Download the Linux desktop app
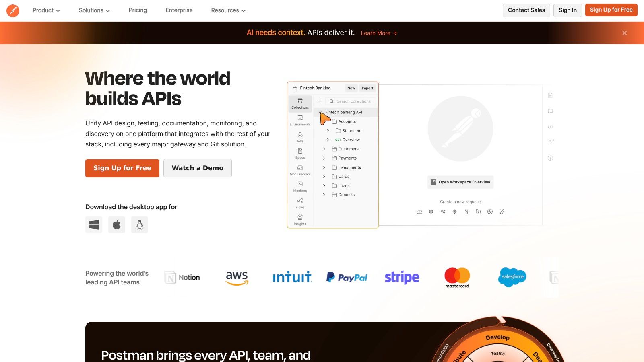The height and width of the screenshot is (362, 644). [x=140, y=225]
